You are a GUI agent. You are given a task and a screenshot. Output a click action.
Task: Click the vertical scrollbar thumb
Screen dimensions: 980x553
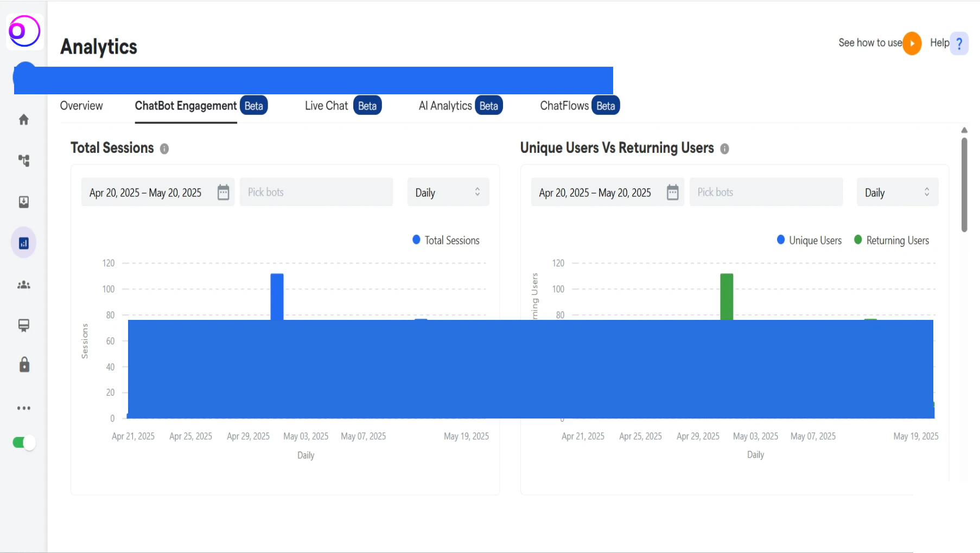coord(964,184)
